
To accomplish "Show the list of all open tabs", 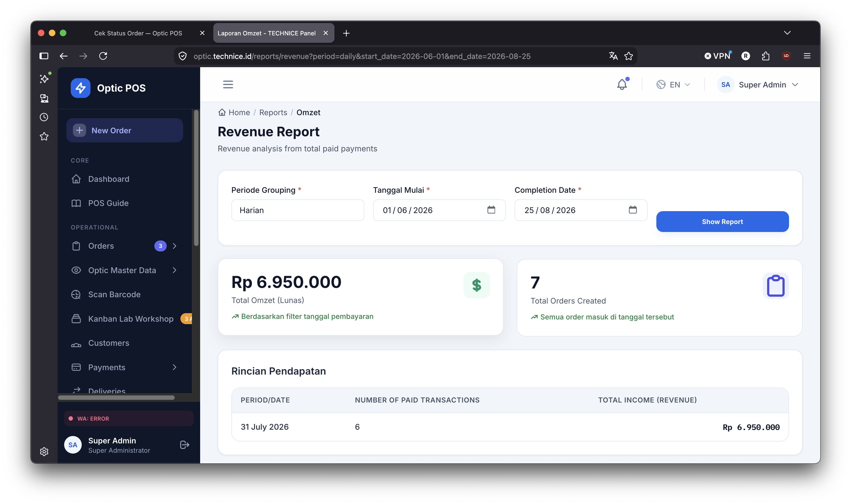I will (x=787, y=33).
